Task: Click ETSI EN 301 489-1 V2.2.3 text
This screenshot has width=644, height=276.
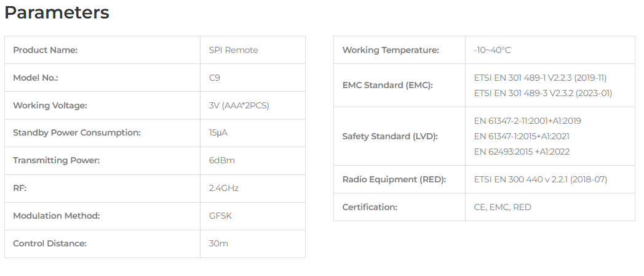Action: coord(540,78)
